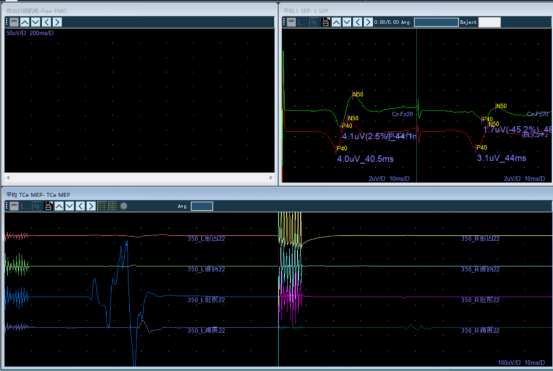The height and width of the screenshot is (371, 553).
Task: Click first trace grid icon in TCe MEP toolbar
Action: [102, 206]
